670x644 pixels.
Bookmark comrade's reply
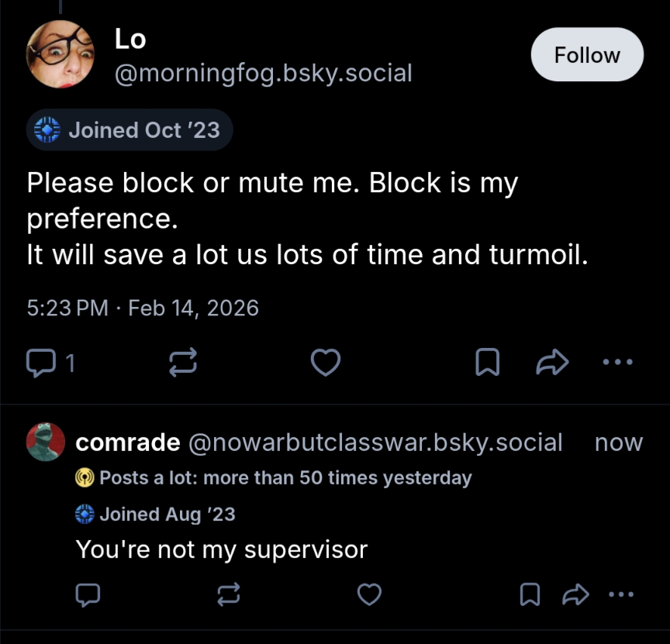pyautogui.click(x=530, y=594)
